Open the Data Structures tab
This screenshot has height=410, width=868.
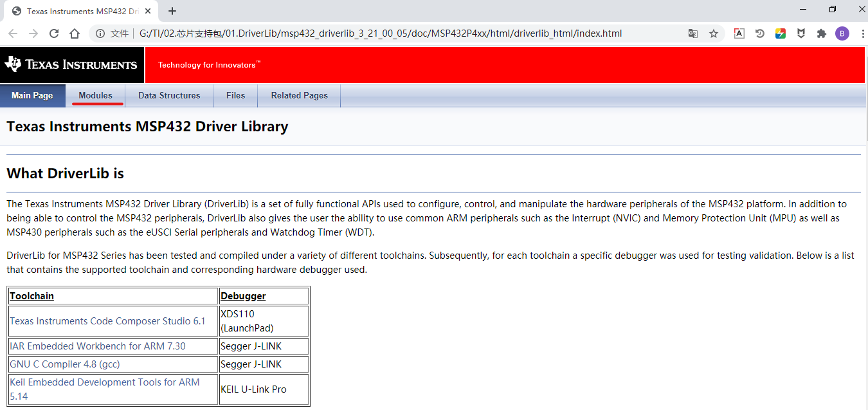(x=169, y=95)
